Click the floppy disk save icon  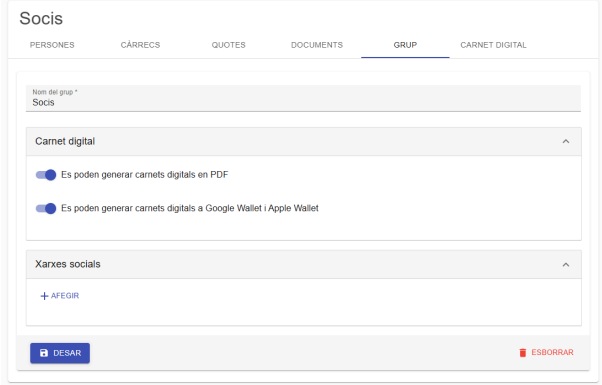(44, 353)
